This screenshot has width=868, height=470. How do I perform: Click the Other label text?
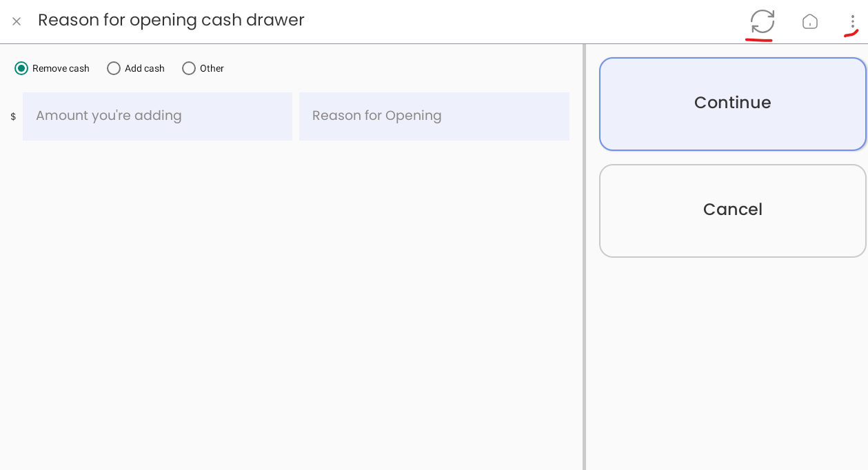[212, 68]
